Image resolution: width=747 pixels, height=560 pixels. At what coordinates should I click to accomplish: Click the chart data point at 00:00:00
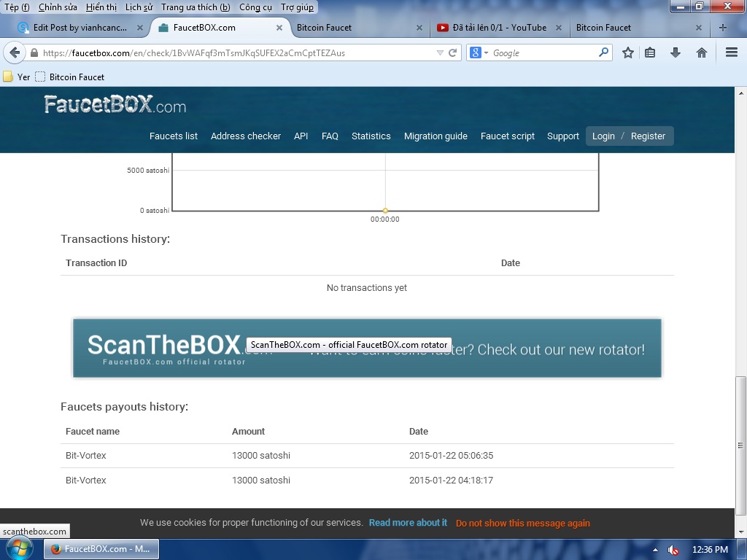pyautogui.click(x=385, y=211)
